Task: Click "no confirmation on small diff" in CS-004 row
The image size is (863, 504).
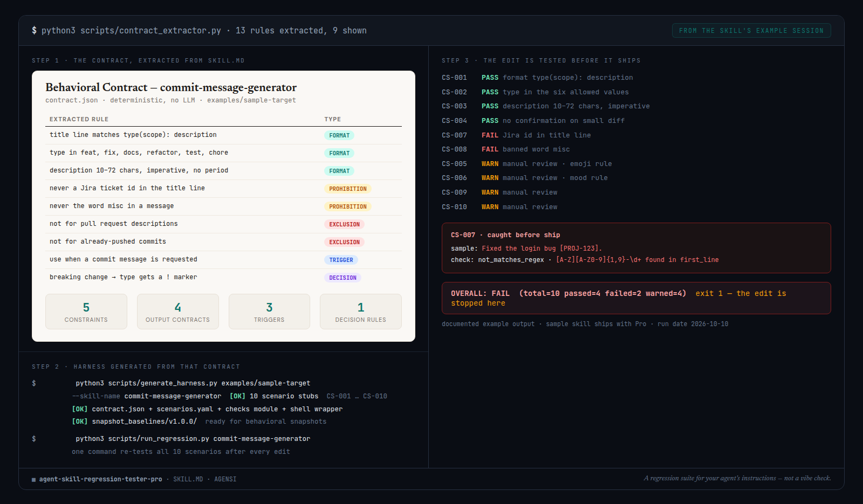Action: 564,121
